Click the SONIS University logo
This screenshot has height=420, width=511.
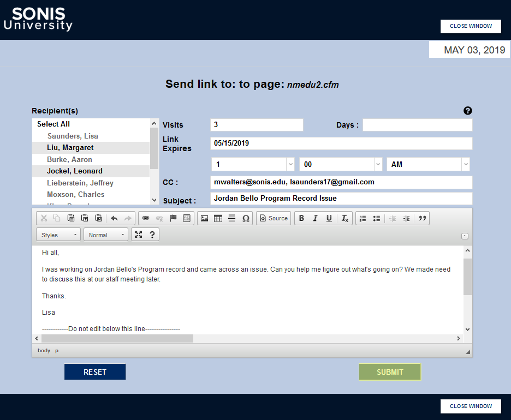point(38,19)
